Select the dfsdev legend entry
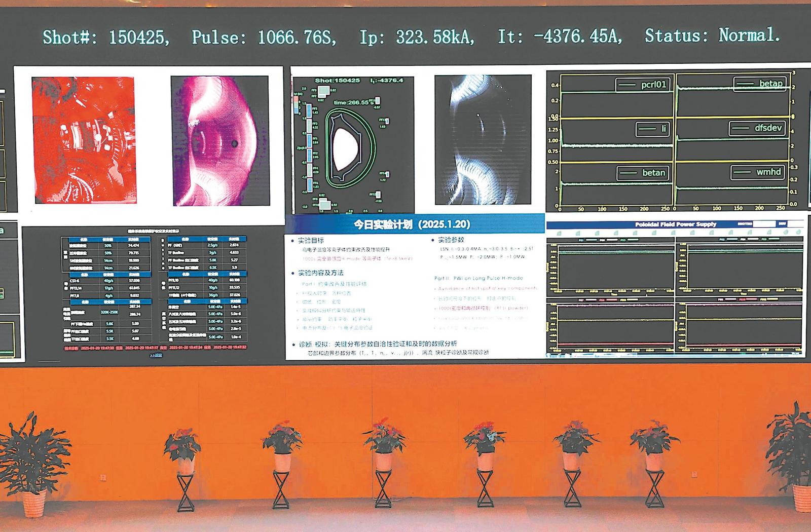Viewport: 811px width, 532px height. [x=757, y=128]
